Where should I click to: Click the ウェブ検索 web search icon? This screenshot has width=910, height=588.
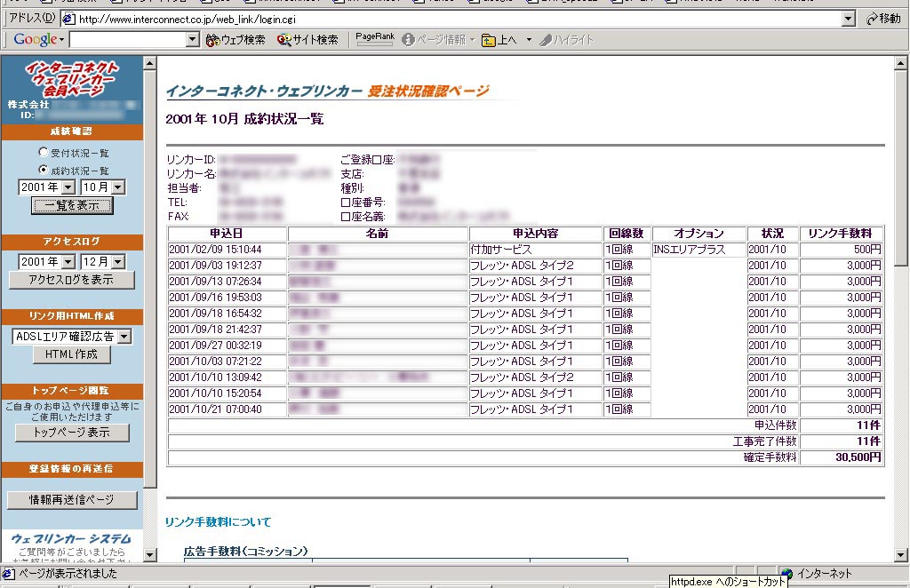pos(213,40)
